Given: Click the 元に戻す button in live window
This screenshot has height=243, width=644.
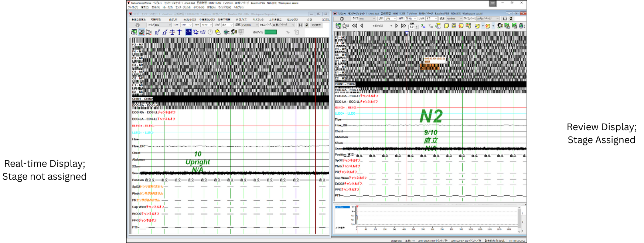Looking at the screenshot, I should coord(316,25).
